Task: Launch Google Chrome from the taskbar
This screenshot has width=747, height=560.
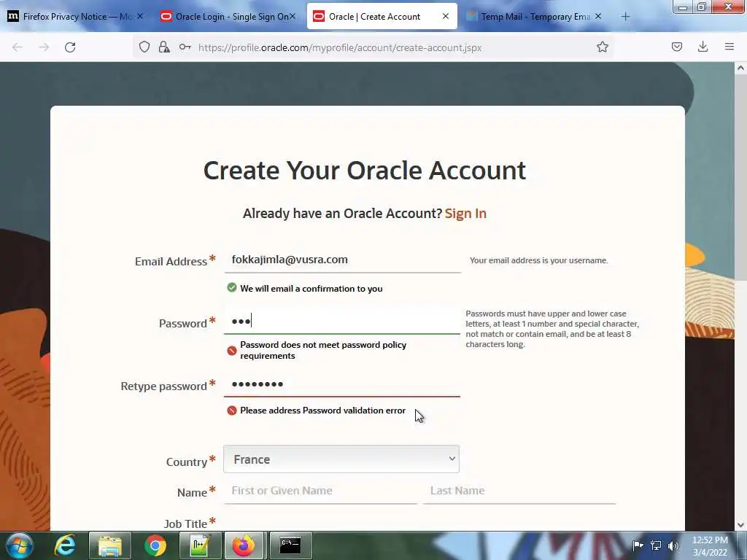Action: 155,545
